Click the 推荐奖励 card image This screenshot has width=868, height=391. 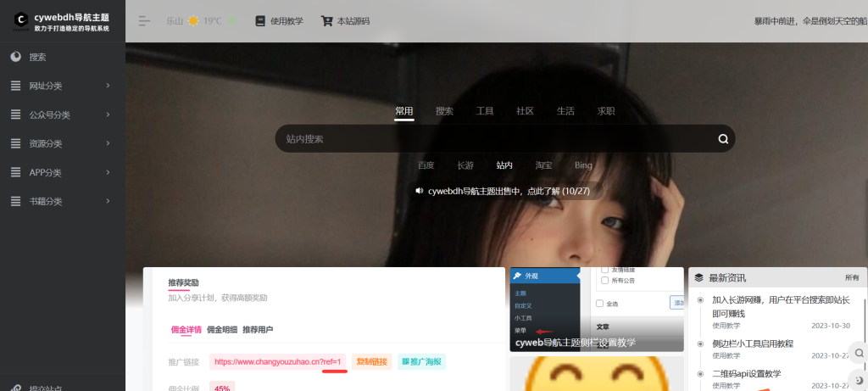coord(324,329)
